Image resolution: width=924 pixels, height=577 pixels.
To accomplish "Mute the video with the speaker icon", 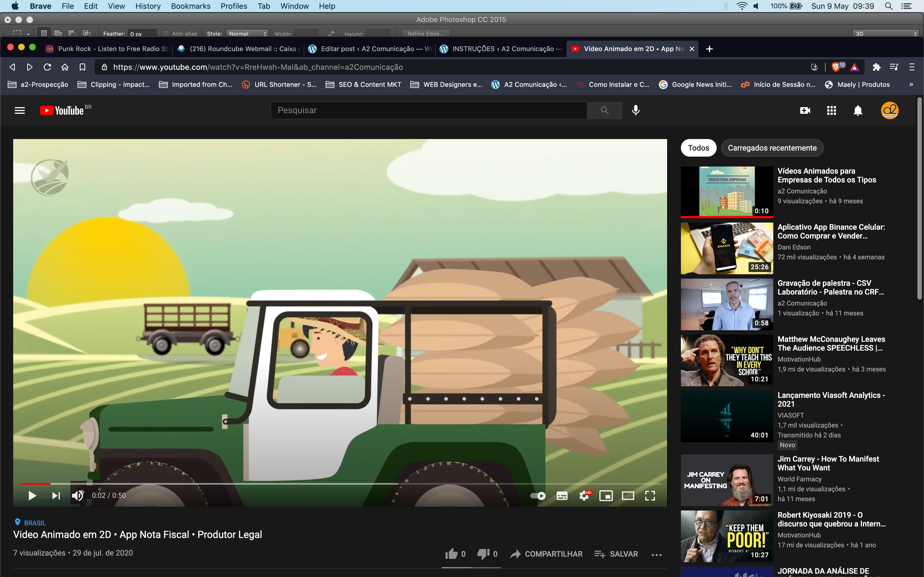I will click(x=78, y=496).
